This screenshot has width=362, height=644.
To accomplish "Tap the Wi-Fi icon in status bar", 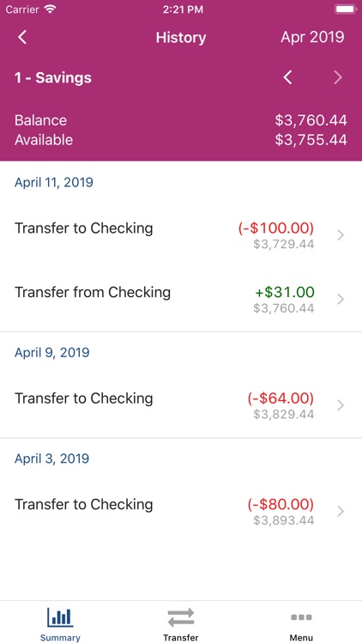I will [50, 9].
